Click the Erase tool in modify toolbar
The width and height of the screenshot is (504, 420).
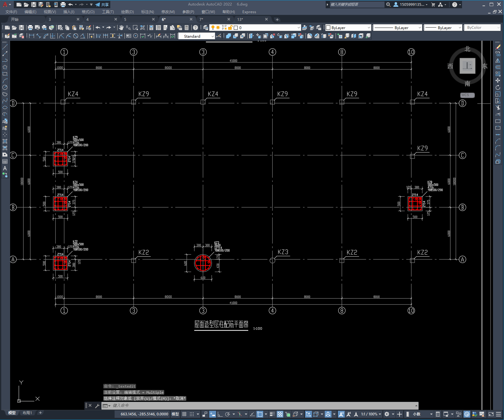coord(498,47)
